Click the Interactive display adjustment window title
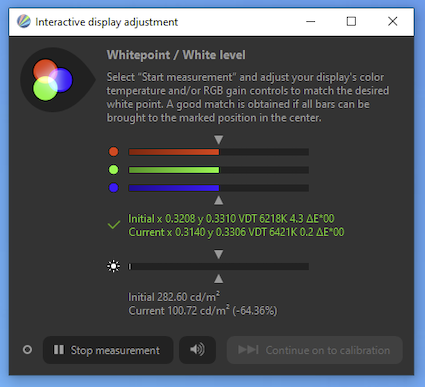Viewport: 425px width, 387px height. coord(107,22)
